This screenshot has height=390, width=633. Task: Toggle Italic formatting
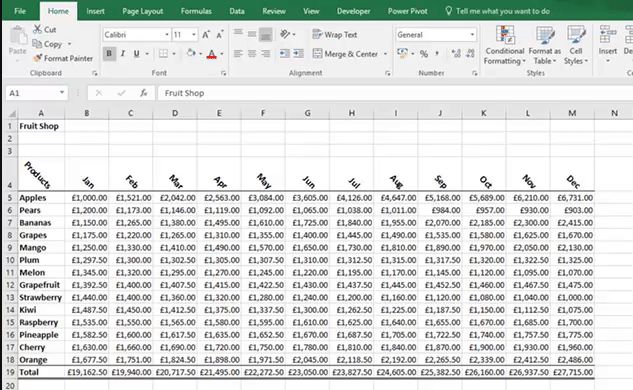click(x=123, y=54)
